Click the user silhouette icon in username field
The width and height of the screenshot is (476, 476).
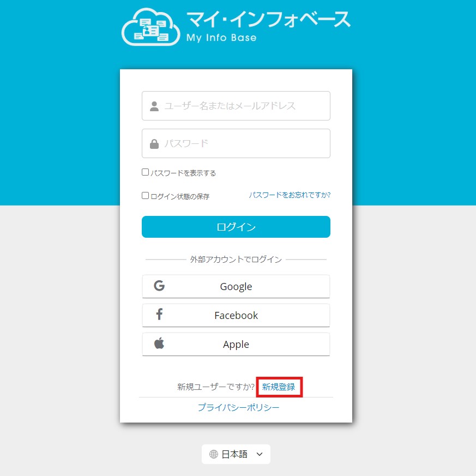pyautogui.click(x=154, y=106)
